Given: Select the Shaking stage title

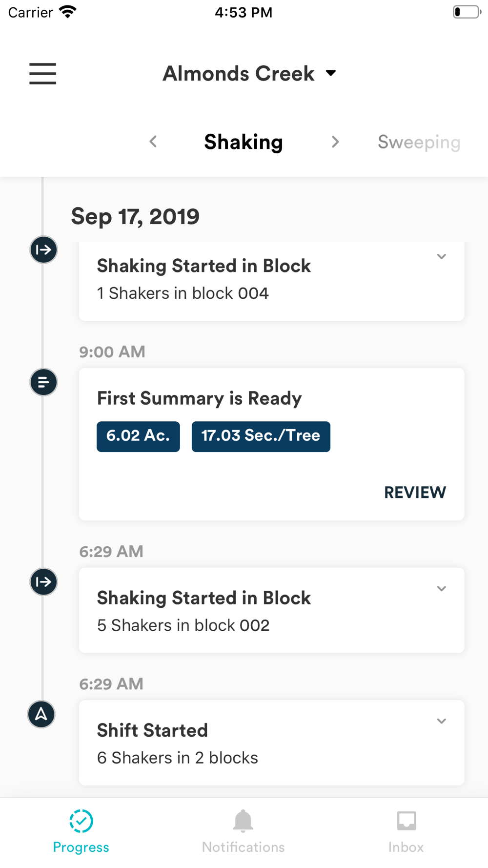Looking at the screenshot, I should (x=244, y=142).
